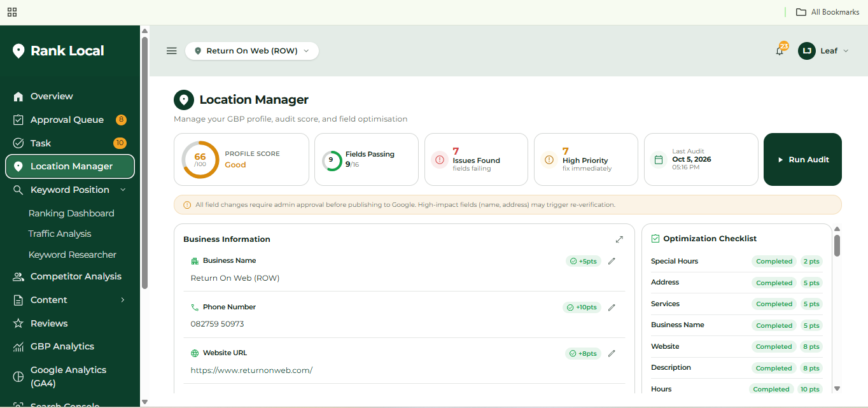This screenshot has height=408, width=868.
Task: Click the Google Analytics pie chart icon
Action: (18, 376)
